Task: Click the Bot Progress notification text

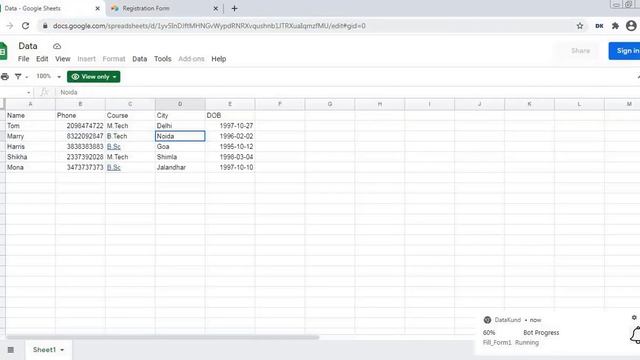Action: click(541, 333)
